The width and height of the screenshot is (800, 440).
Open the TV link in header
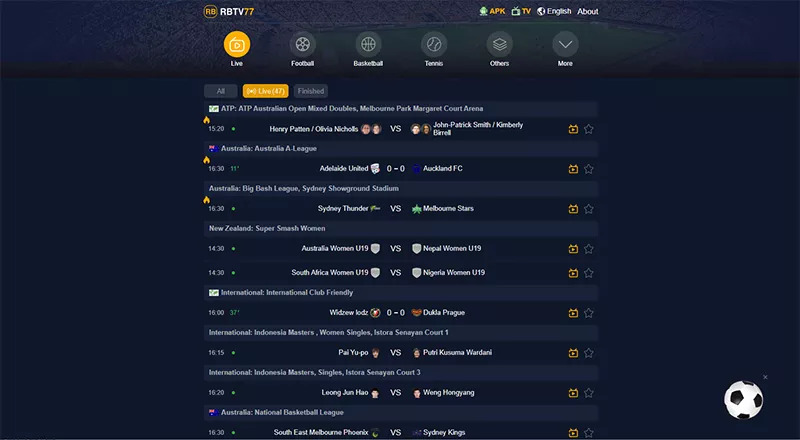point(521,11)
